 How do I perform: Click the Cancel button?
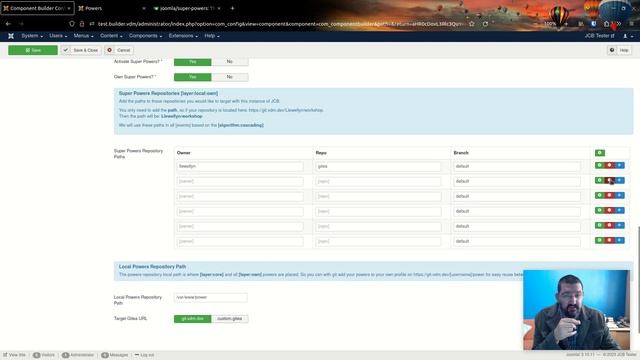pyautogui.click(x=119, y=50)
